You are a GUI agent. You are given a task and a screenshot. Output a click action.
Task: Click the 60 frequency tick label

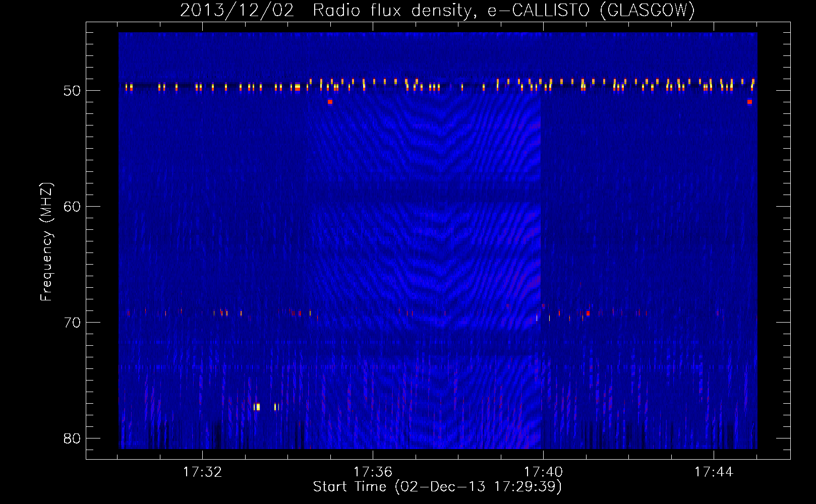pyautogui.click(x=72, y=207)
